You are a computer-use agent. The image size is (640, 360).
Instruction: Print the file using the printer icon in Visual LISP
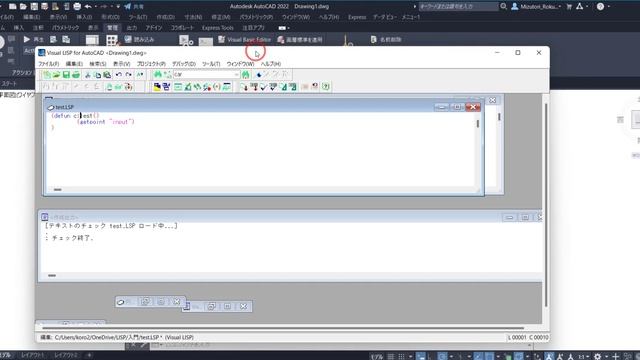[76, 75]
